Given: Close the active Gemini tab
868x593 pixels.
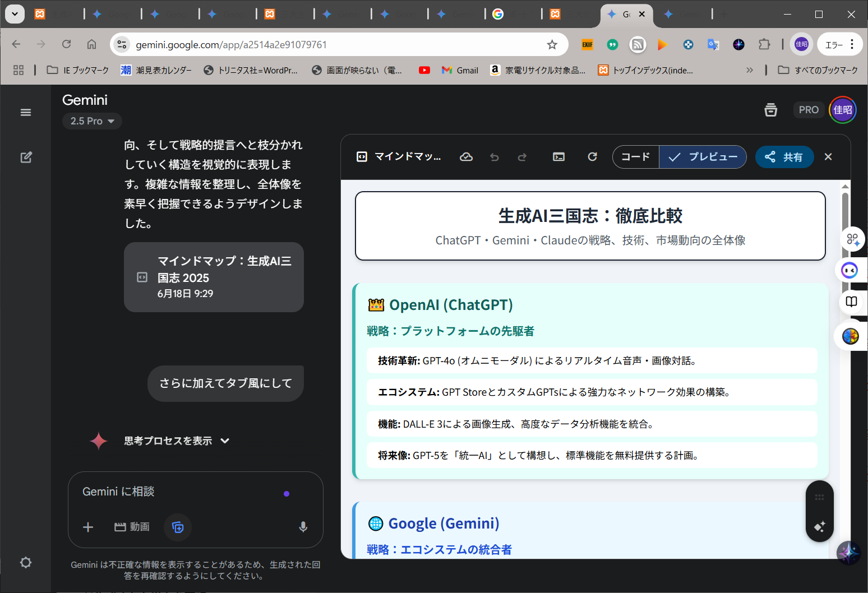Looking at the screenshot, I should 642,15.
